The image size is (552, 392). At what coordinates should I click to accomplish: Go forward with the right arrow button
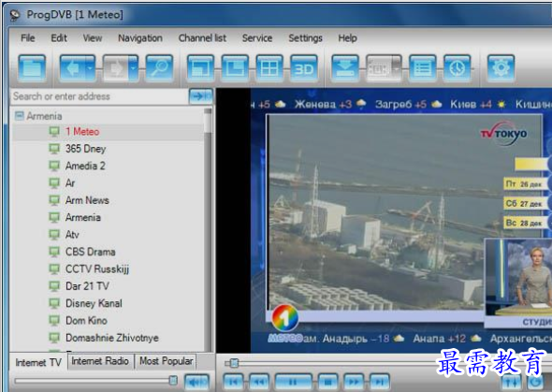(x=115, y=68)
